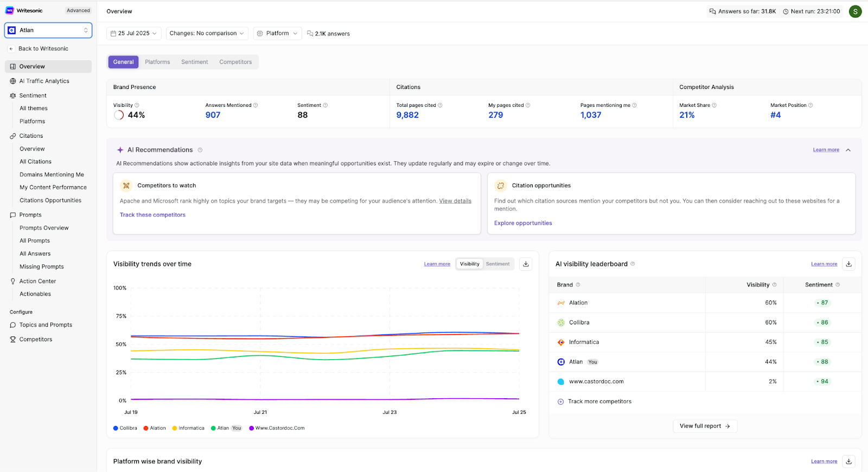Image resolution: width=868 pixels, height=472 pixels.
Task: Open user profile avatar S
Action: click(855, 11)
